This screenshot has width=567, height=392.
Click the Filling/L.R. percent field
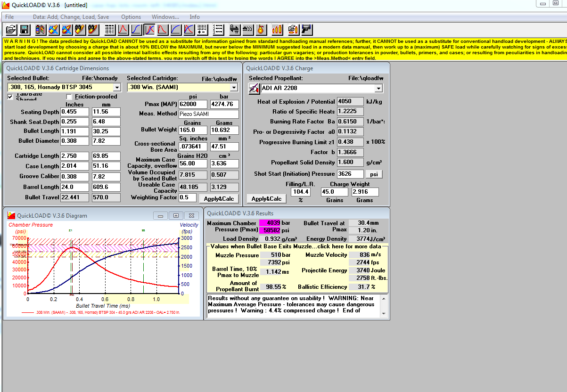click(300, 192)
